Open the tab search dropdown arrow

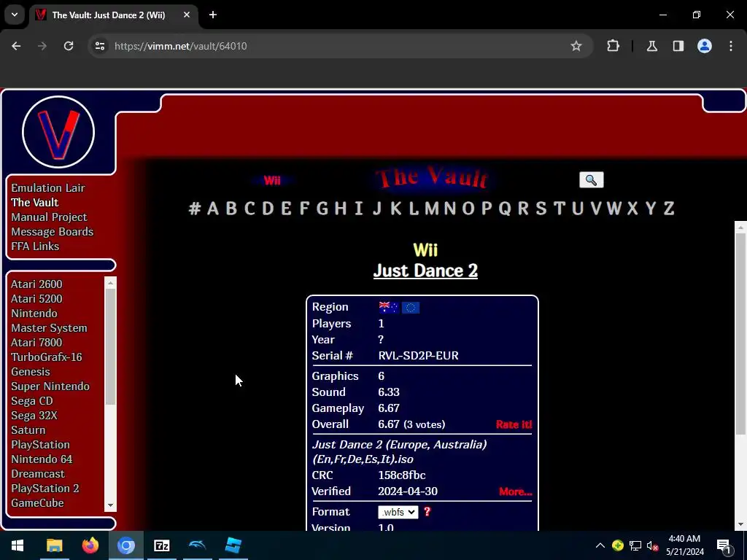pyautogui.click(x=15, y=15)
